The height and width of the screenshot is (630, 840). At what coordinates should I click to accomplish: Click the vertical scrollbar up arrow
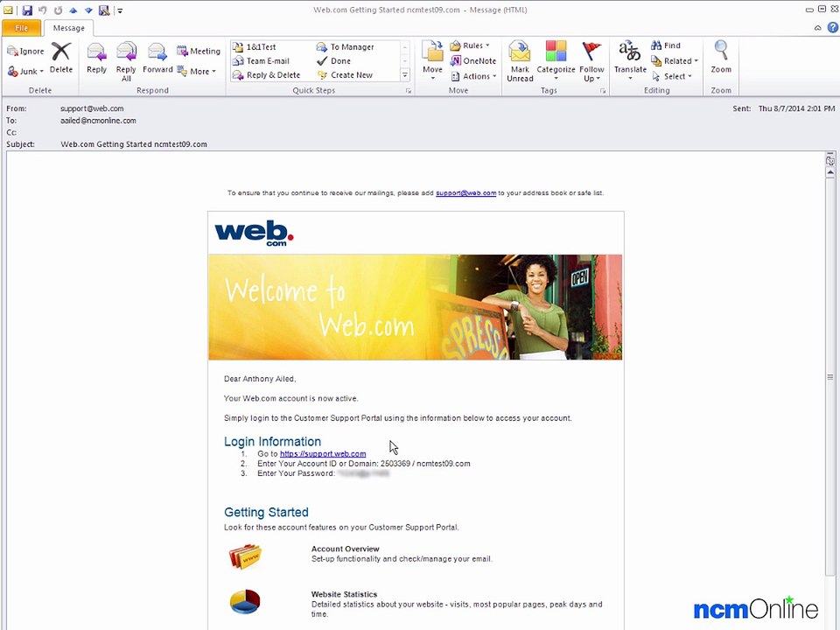(x=829, y=172)
